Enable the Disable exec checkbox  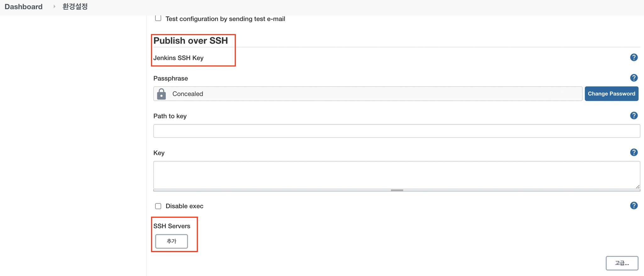pyautogui.click(x=158, y=206)
